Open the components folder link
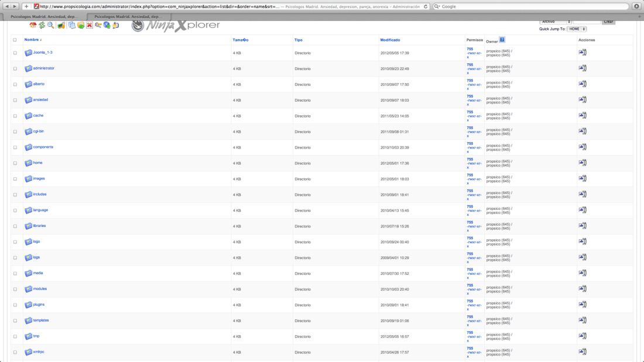Image resolution: width=644 pixels, height=362 pixels. (43, 147)
